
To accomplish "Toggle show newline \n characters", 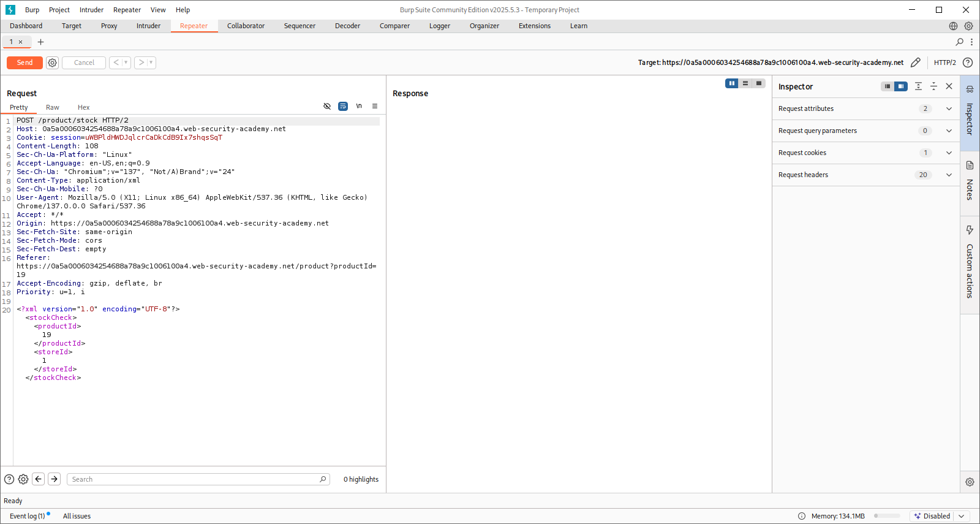I will click(x=359, y=106).
